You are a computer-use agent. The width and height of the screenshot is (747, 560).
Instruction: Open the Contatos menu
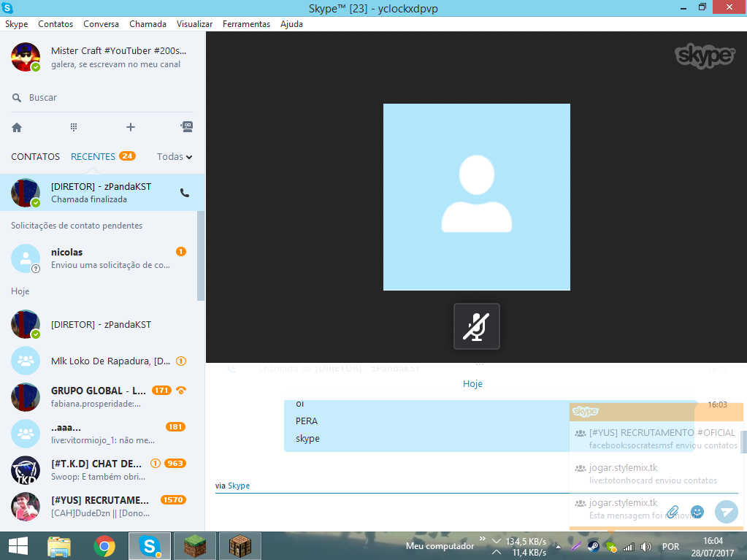(55, 24)
